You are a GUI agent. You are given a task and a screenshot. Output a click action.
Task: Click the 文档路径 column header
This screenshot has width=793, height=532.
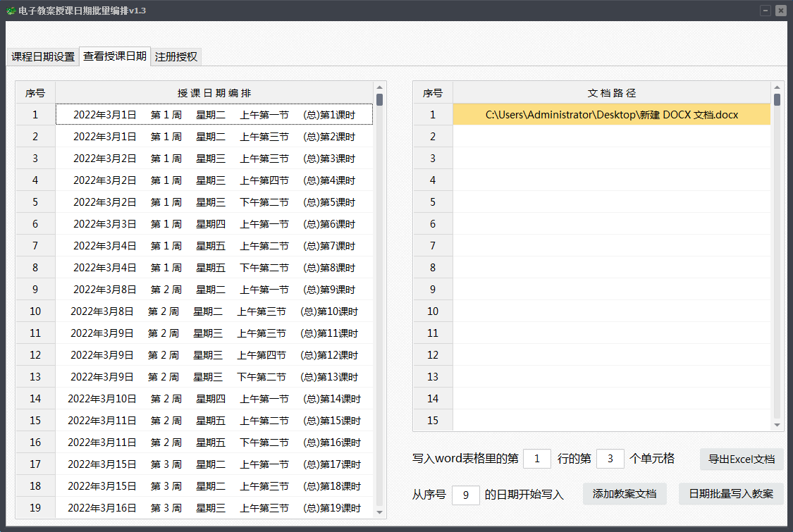coord(611,93)
